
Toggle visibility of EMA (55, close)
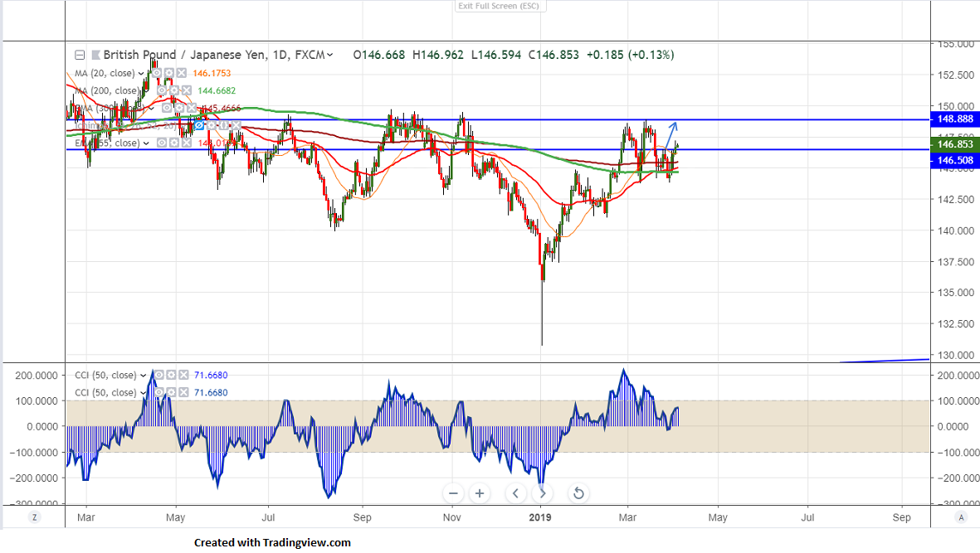pyautogui.click(x=160, y=143)
